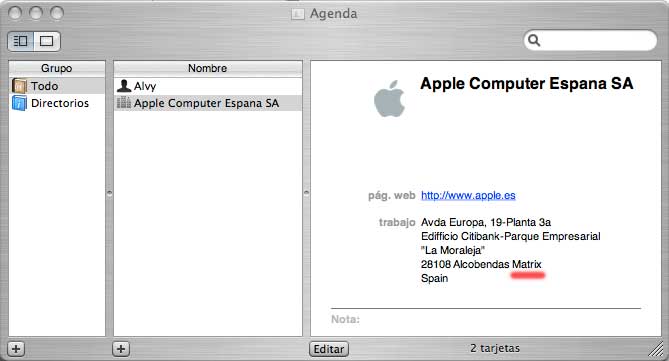Open the http://www.apple.es link
This screenshot has height=361, width=669.
click(x=468, y=195)
